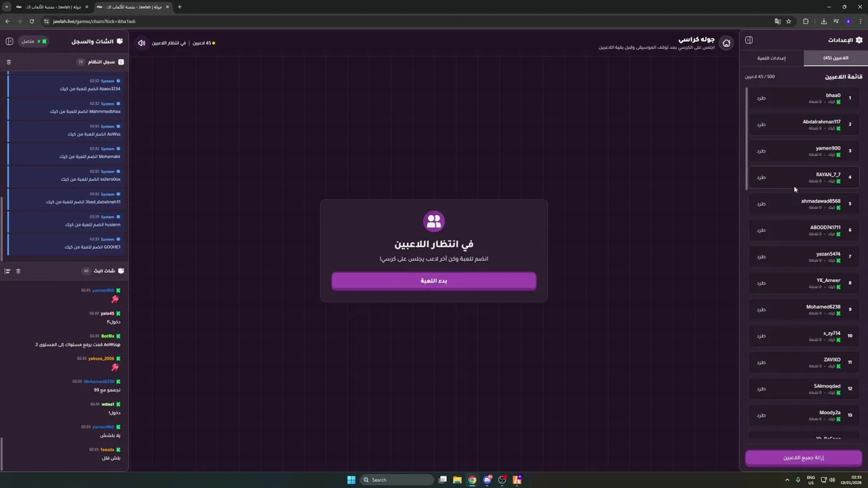
Task: Clear the system log with the trash icon
Action: click(9, 62)
